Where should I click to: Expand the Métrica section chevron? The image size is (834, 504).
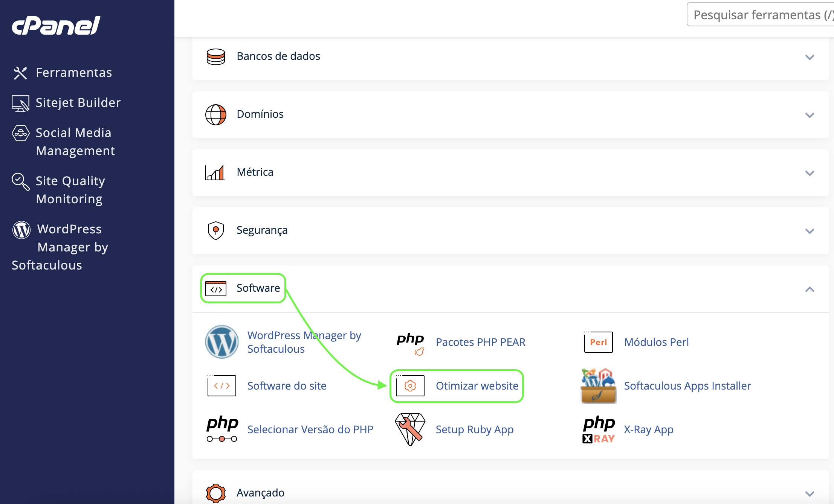[x=810, y=173]
